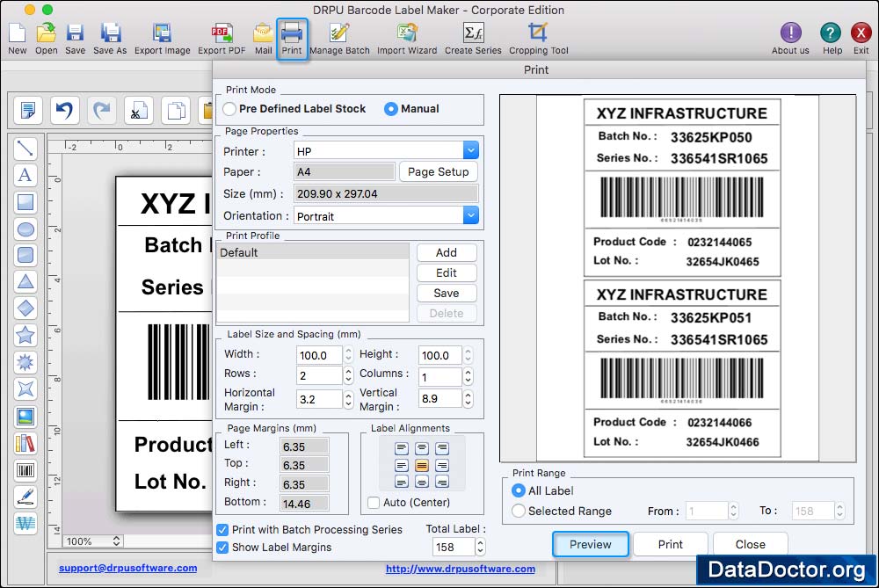Adjust the Rows stepper
879x588 pixels.
tap(348, 375)
